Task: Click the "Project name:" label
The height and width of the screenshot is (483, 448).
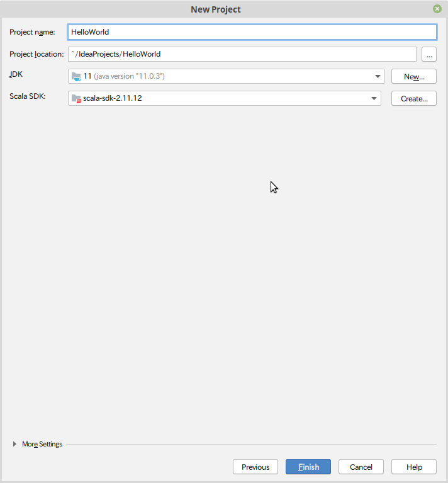Action: (32, 32)
